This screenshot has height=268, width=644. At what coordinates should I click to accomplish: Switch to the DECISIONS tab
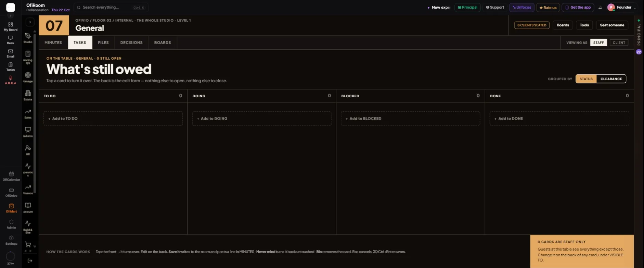[x=131, y=42]
